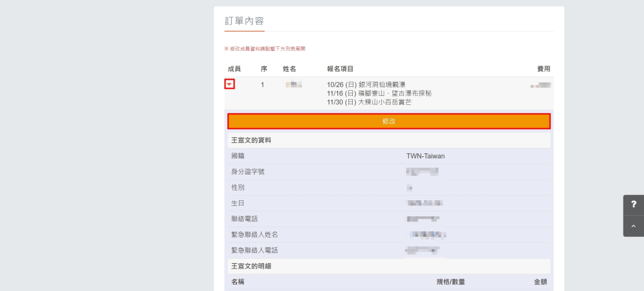Click the 姓名 column header

point(289,69)
